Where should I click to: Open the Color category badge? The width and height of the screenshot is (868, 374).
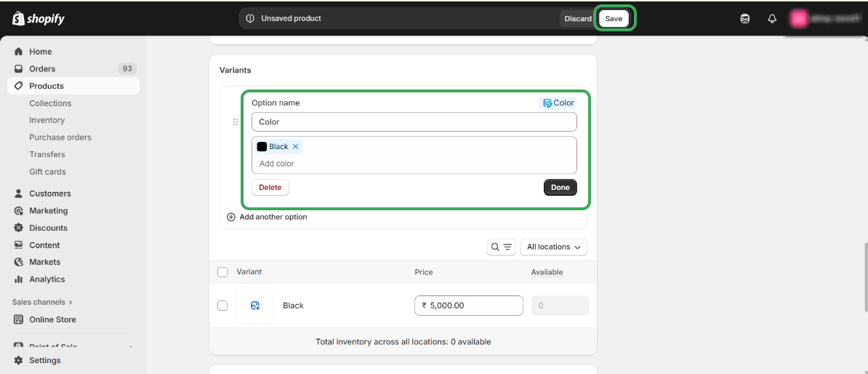click(558, 103)
